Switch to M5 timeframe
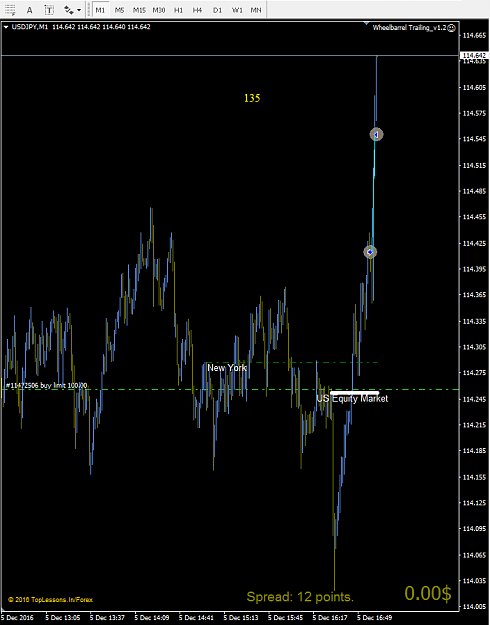 click(x=120, y=10)
